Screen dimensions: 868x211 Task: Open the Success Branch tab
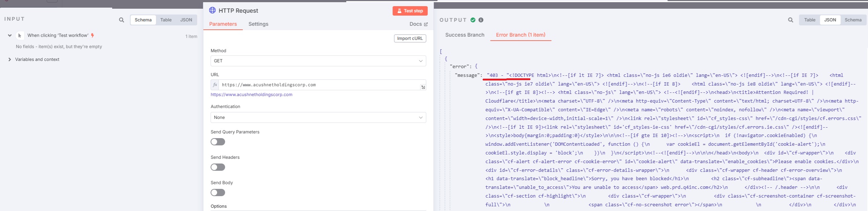pos(465,35)
